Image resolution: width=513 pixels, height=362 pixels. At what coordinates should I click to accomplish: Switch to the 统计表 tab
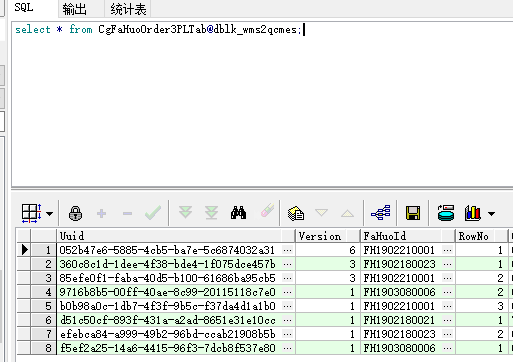pos(128,9)
